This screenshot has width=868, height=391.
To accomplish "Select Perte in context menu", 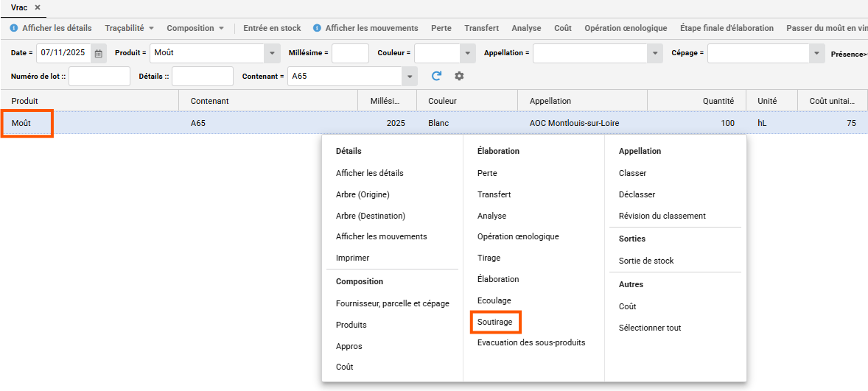I will point(487,173).
